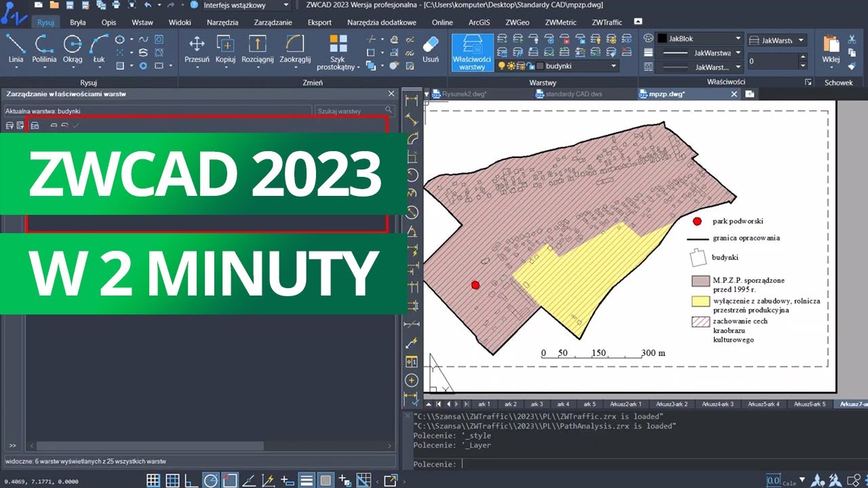Open the budynki layer dropdown

point(613,66)
